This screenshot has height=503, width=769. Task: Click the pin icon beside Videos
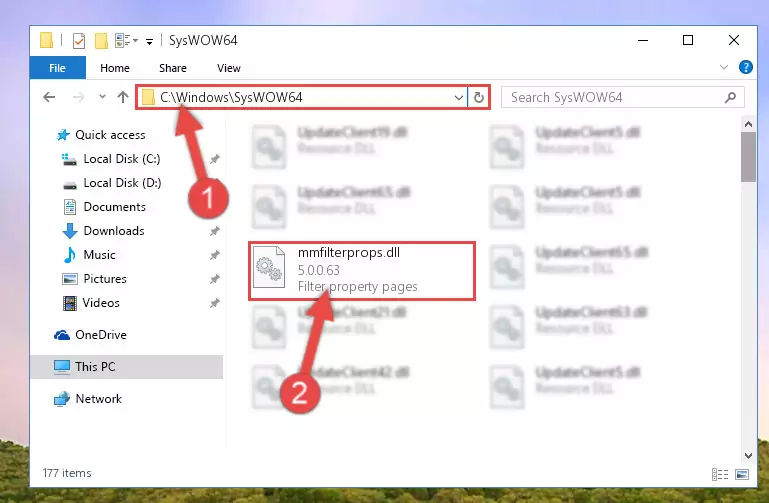click(214, 303)
